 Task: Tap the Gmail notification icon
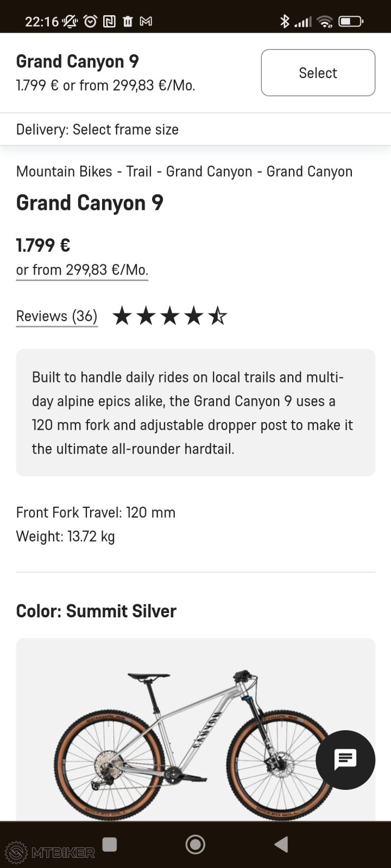point(146,22)
